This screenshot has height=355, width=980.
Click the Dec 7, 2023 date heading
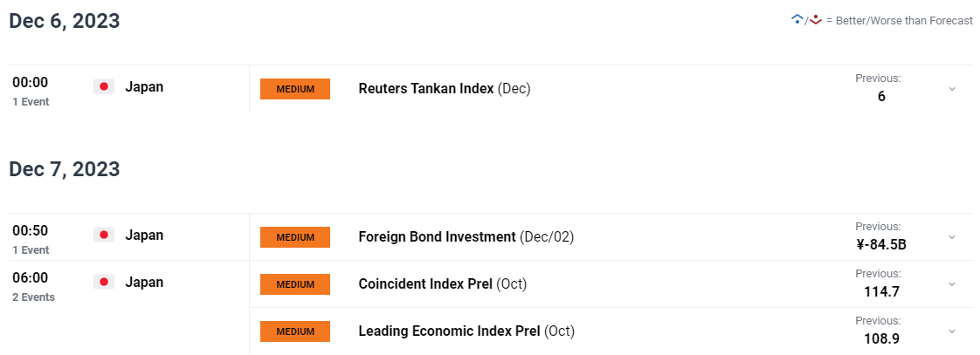click(x=65, y=169)
